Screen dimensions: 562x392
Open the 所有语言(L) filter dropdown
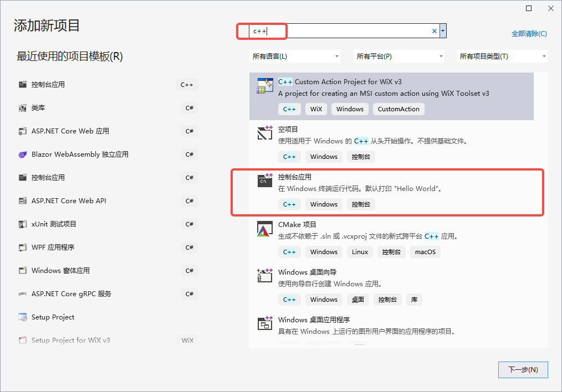tap(295, 56)
